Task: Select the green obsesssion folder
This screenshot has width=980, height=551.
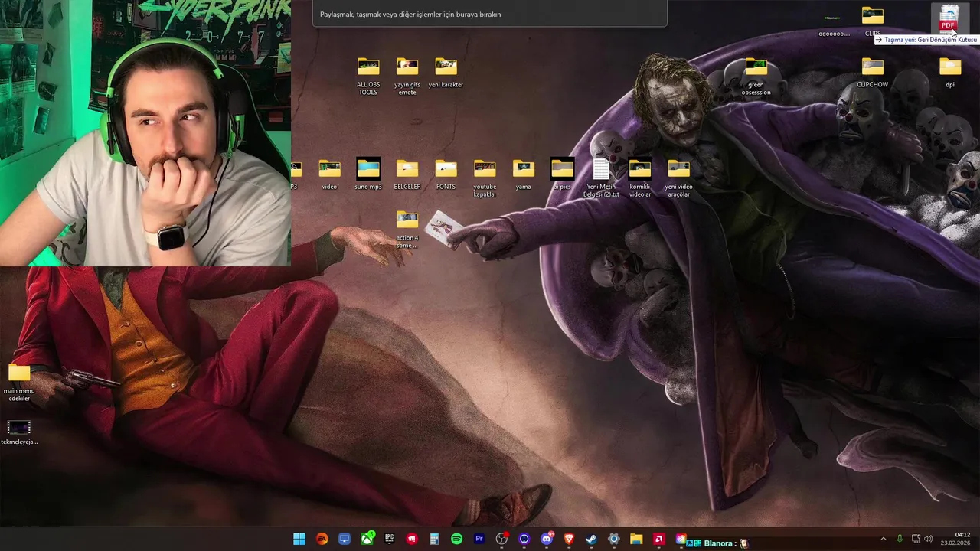Action: pos(756,76)
